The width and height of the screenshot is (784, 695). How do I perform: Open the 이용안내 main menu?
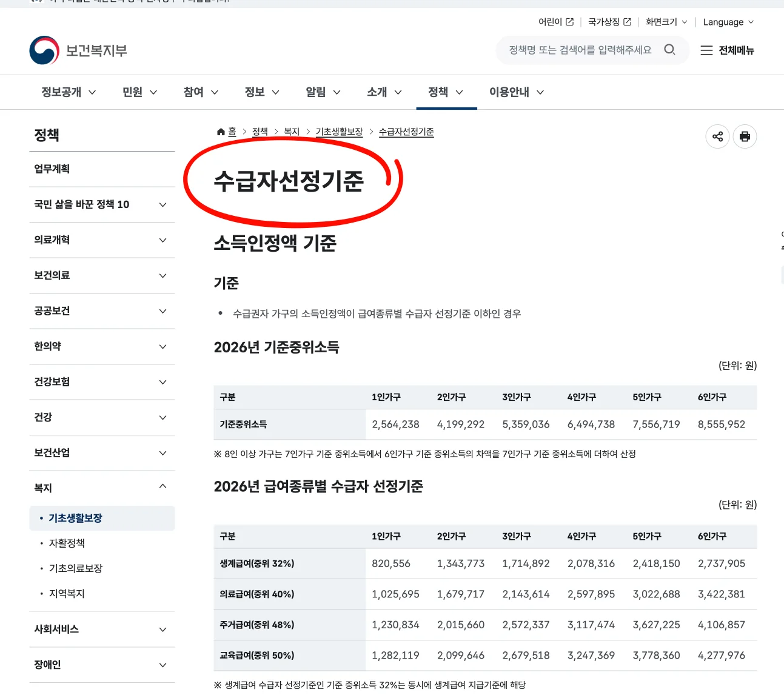[517, 92]
